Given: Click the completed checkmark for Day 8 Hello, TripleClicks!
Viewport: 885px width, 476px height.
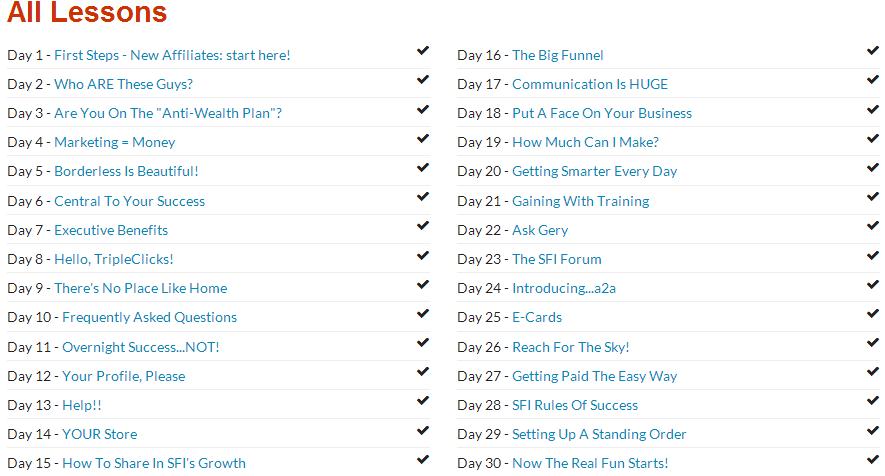Looking at the screenshot, I should coord(423,255).
